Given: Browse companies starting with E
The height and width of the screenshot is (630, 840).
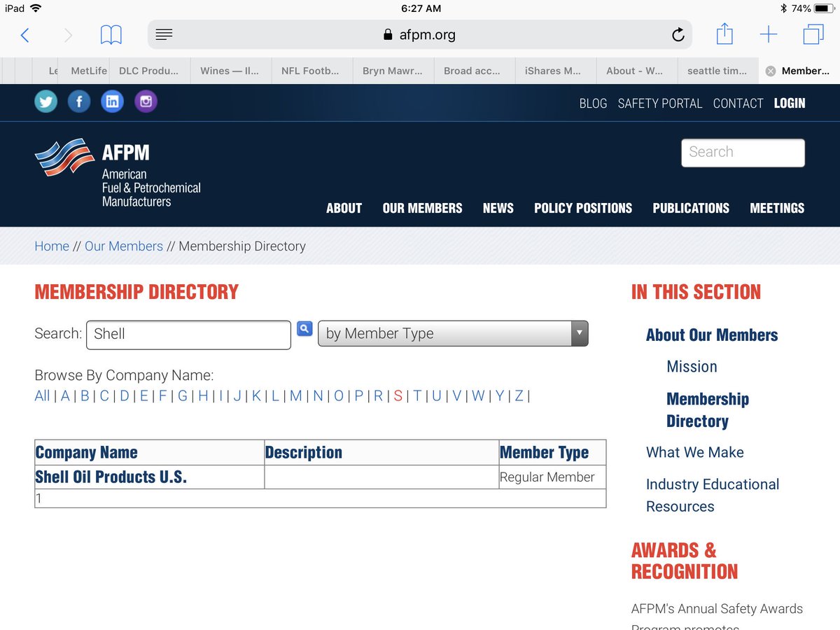Looking at the screenshot, I should coord(144,395).
